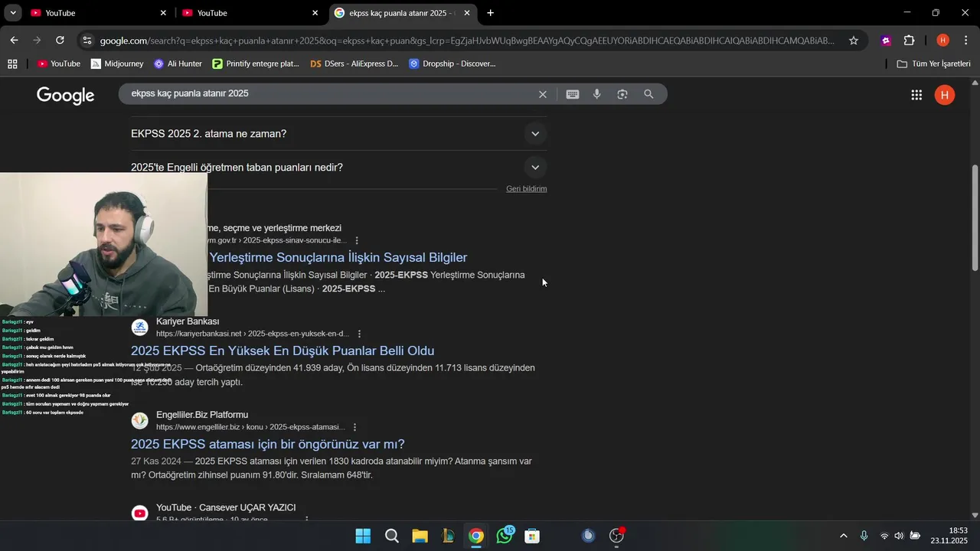The image size is (980, 551).
Task: Bookmark this page with the star icon
Action: (854, 41)
